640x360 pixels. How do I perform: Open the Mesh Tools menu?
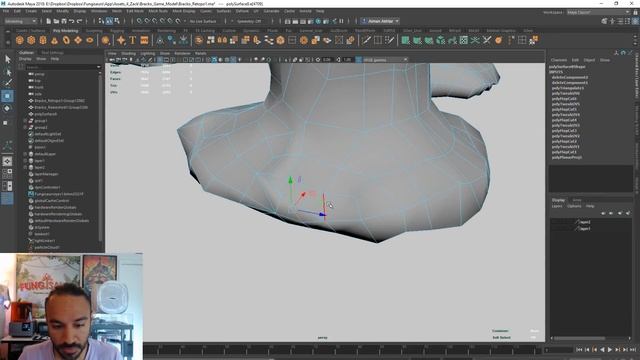(158, 11)
